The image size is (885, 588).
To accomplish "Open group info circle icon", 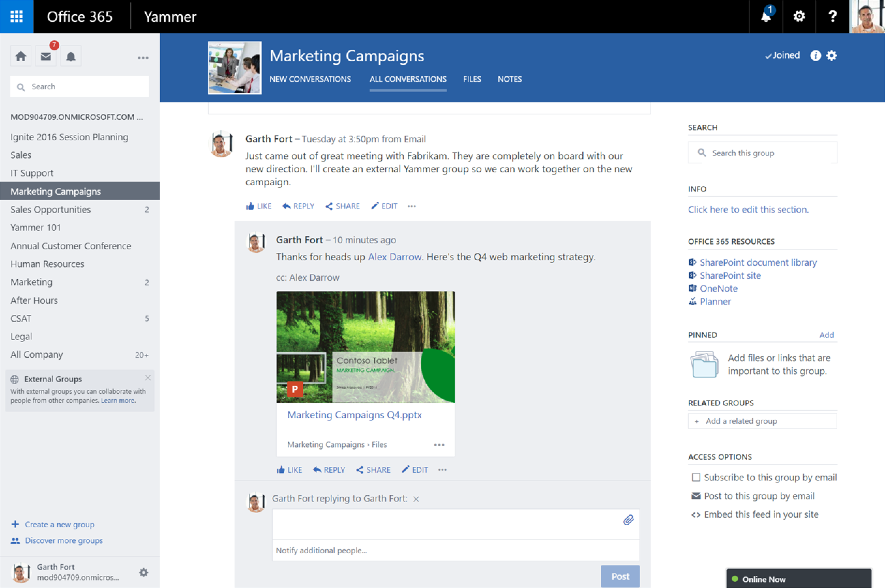I will pos(815,56).
